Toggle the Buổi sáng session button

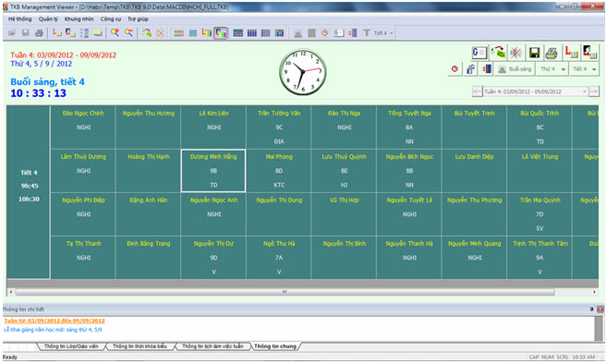tap(516, 69)
